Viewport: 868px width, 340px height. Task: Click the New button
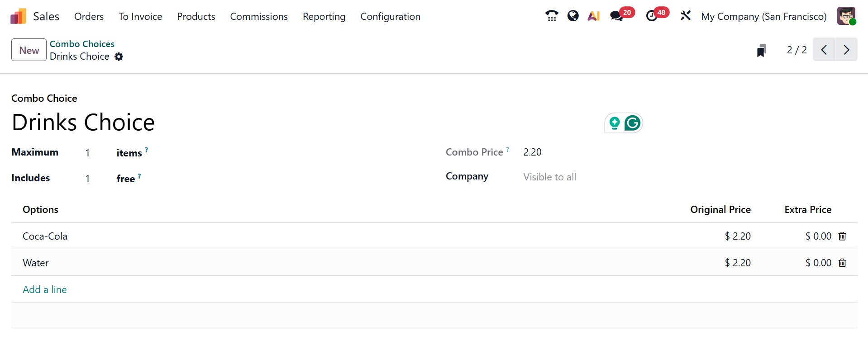click(x=29, y=50)
